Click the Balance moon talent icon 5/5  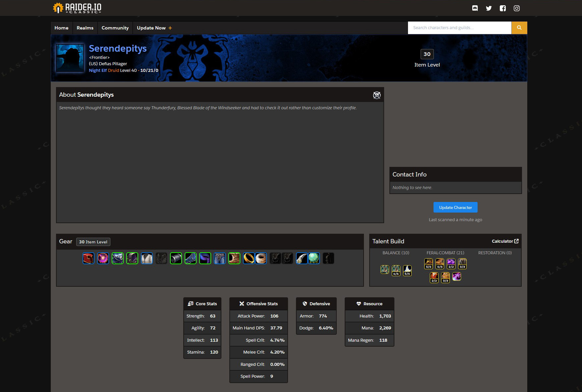407,270
